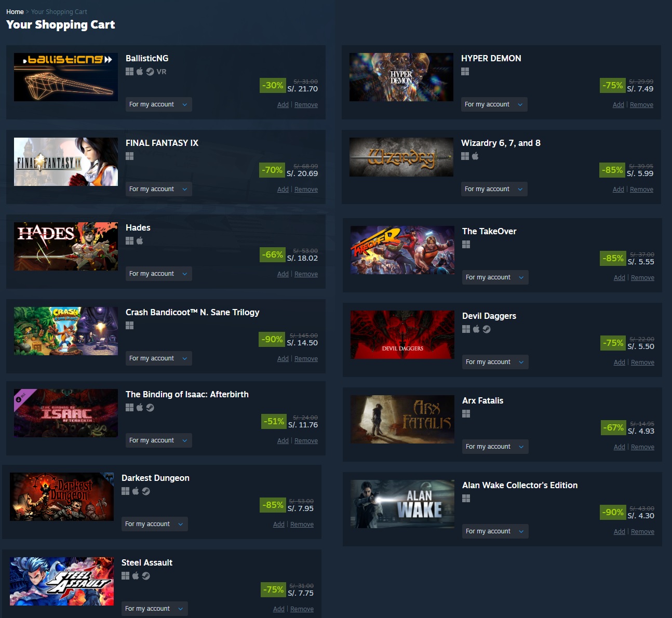Expand the account dropdown for Crash Bandicoot
Image resolution: width=672 pixels, height=618 pixels.
(x=158, y=358)
